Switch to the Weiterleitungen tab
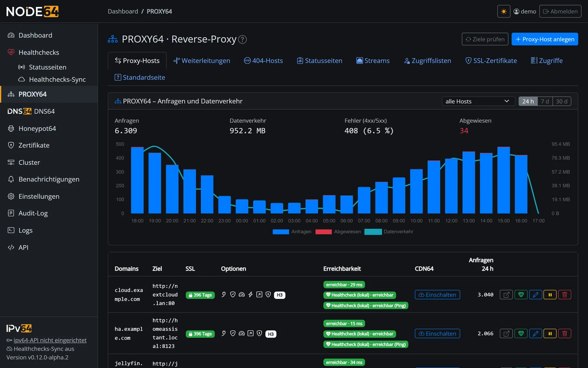The image size is (588, 368). [202, 61]
